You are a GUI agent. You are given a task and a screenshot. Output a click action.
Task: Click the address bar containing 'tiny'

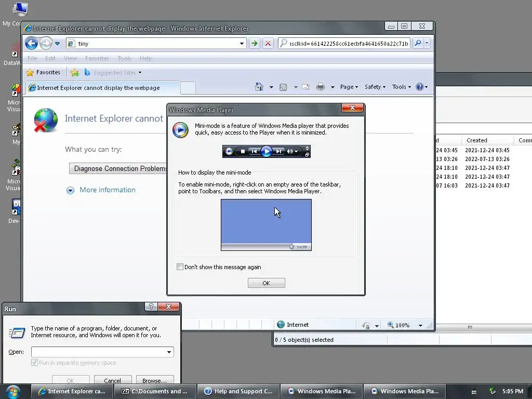pos(153,44)
